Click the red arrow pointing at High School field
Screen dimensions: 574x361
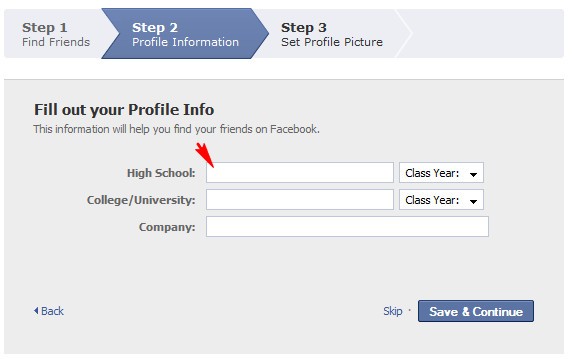[x=204, y=155]
